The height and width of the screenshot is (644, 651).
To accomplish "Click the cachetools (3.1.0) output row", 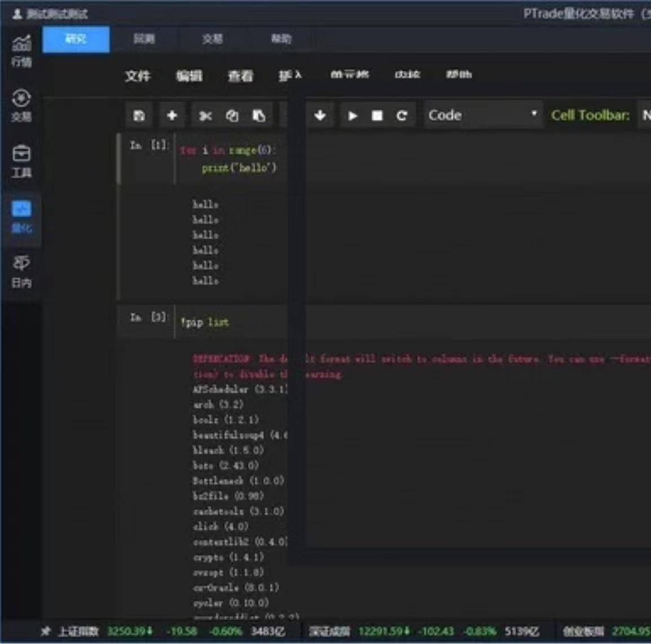I will [x=238, y=511].
